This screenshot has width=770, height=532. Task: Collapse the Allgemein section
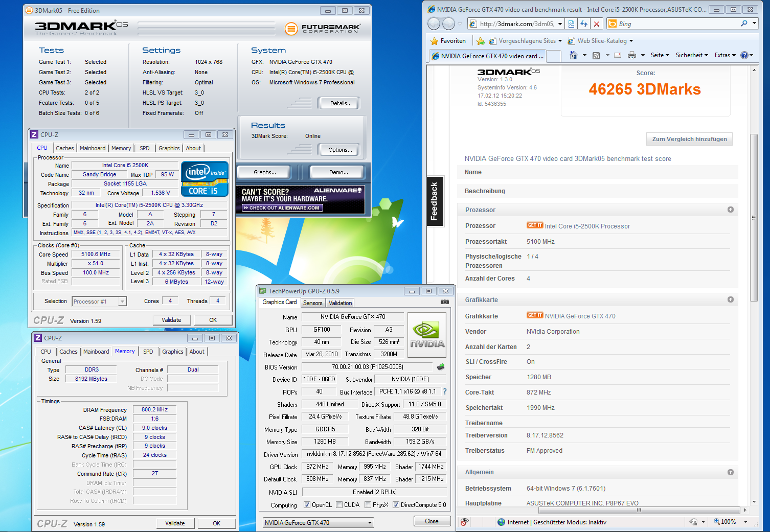coord(731,472)
